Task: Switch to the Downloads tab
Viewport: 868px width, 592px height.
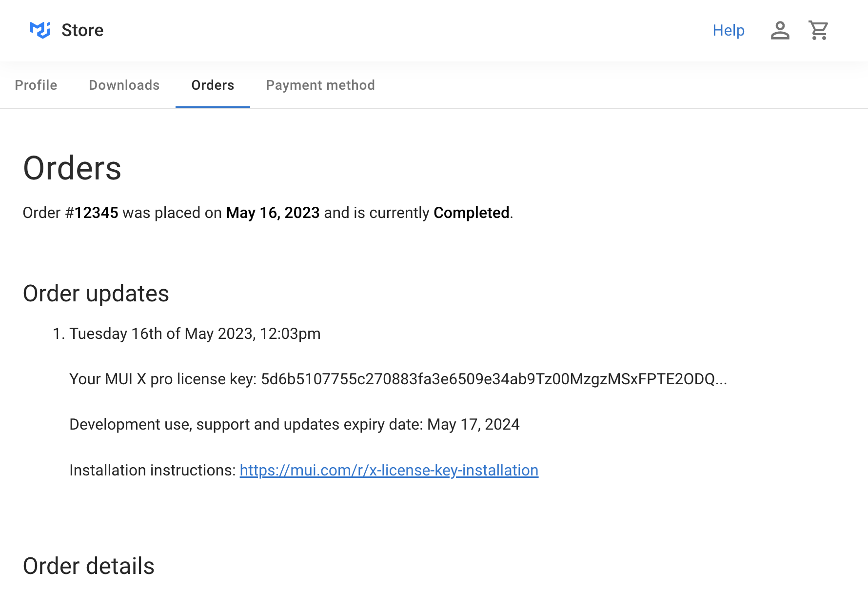Action: pos(124,85)
